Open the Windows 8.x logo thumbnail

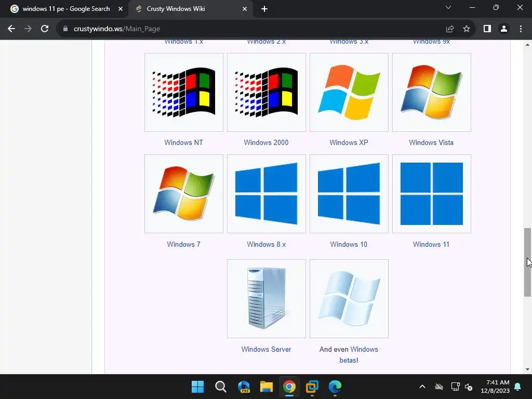coord(267,194)
